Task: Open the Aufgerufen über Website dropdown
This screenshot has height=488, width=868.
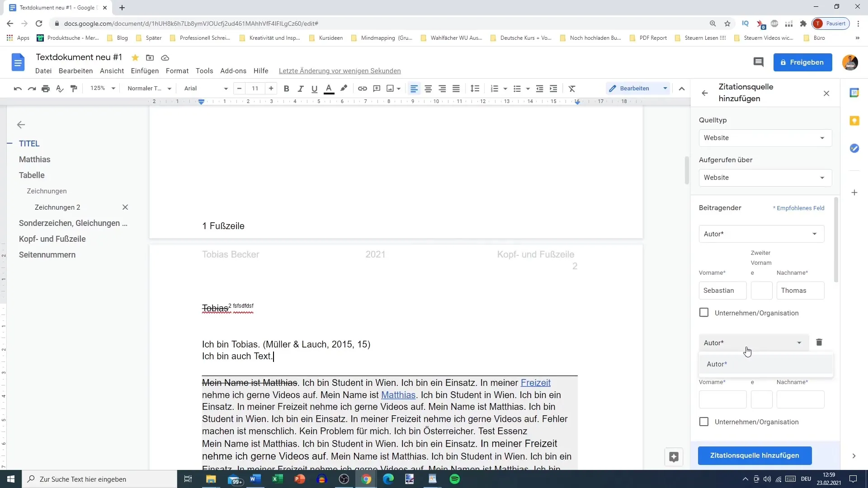Action: [765, 178]
